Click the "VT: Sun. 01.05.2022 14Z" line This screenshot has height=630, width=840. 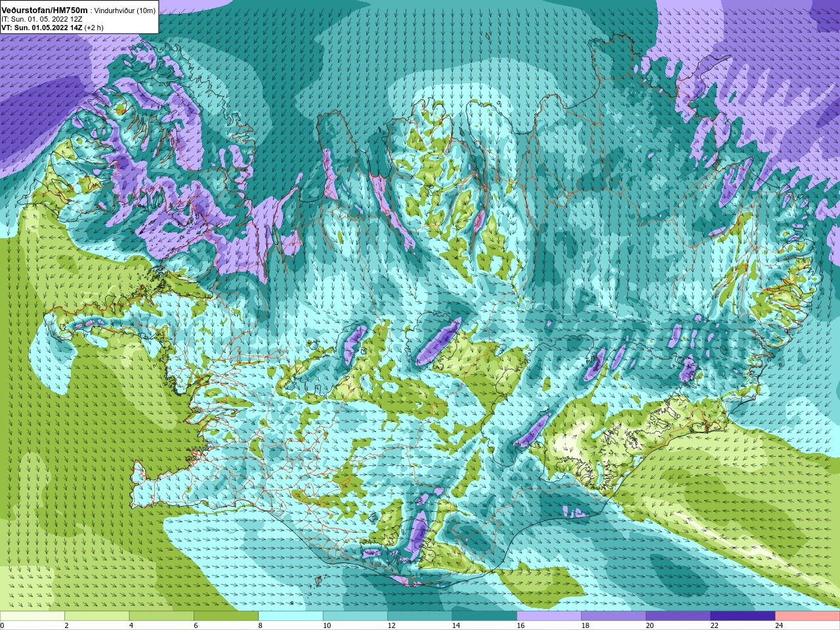tap(41, 28)
